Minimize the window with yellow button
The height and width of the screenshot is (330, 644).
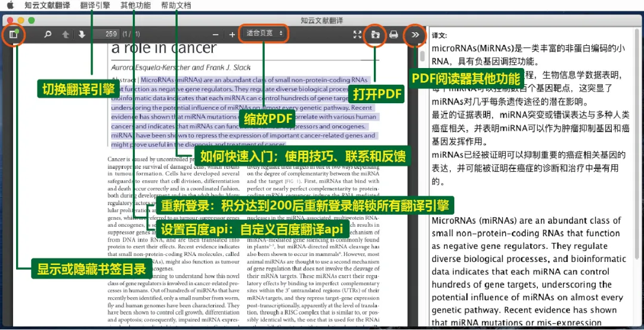[20, 20]
